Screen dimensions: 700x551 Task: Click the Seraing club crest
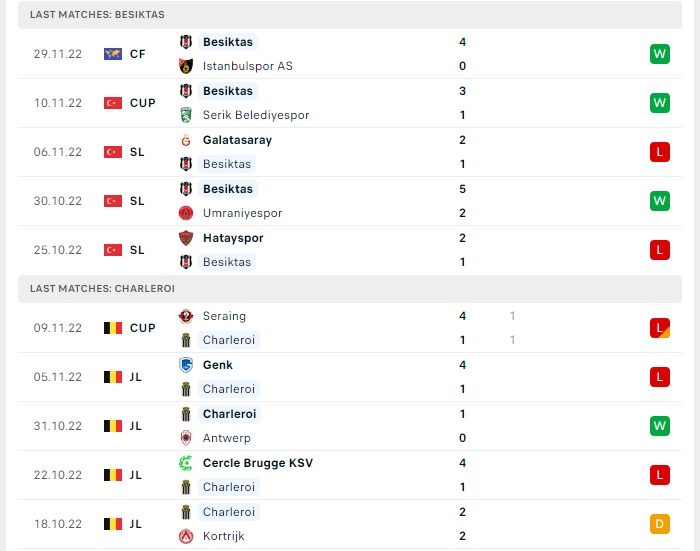[x=186, y=316]
